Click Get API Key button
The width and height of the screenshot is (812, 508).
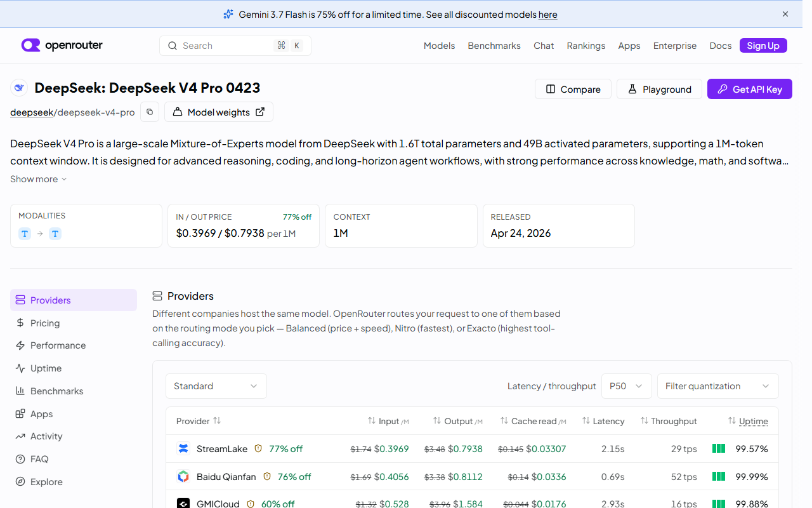click(750, 89)
